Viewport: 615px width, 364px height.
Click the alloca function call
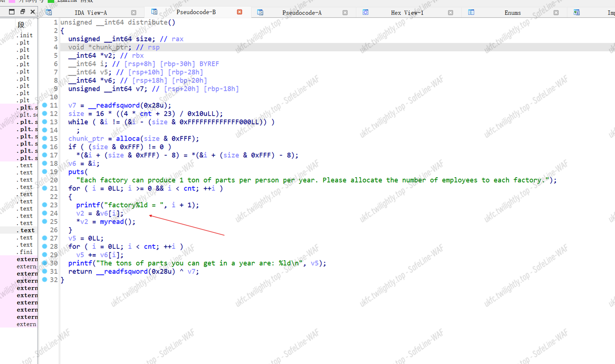[128, 138]
